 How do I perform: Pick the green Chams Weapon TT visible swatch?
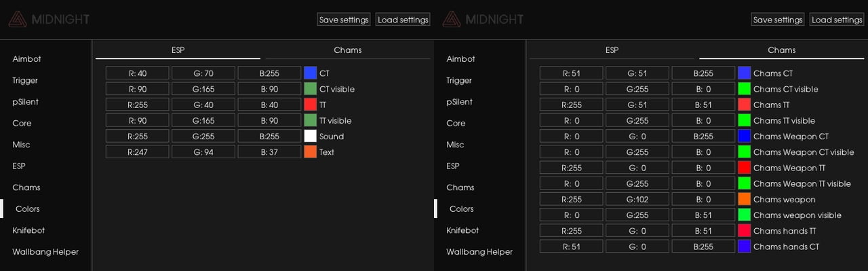tap(745, 183)
